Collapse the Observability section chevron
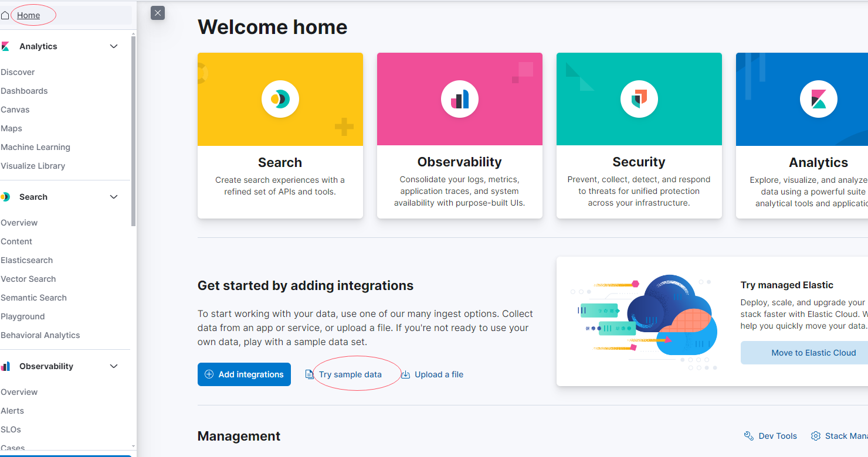The image size is (868, 457). click(x=114, y=366)
